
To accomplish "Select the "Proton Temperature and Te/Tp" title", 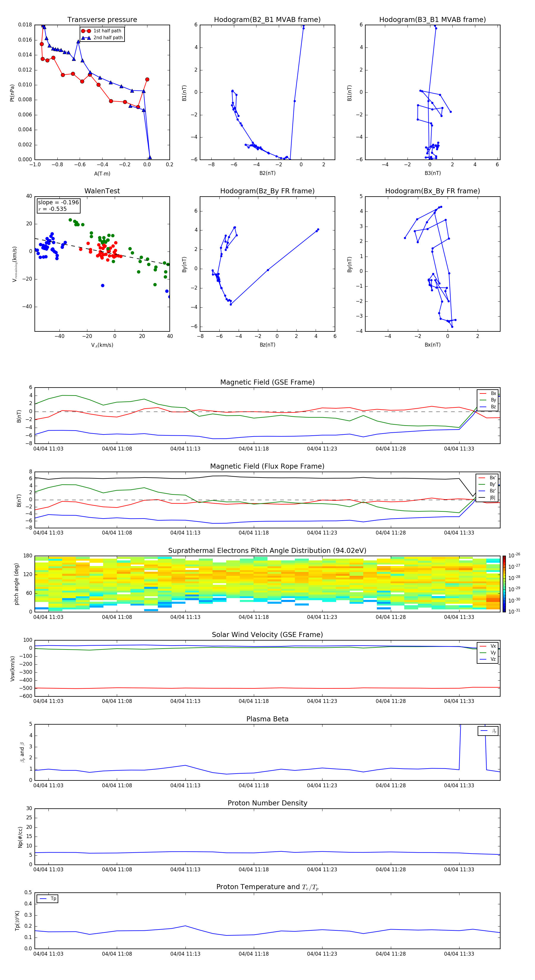I will 267,887.
